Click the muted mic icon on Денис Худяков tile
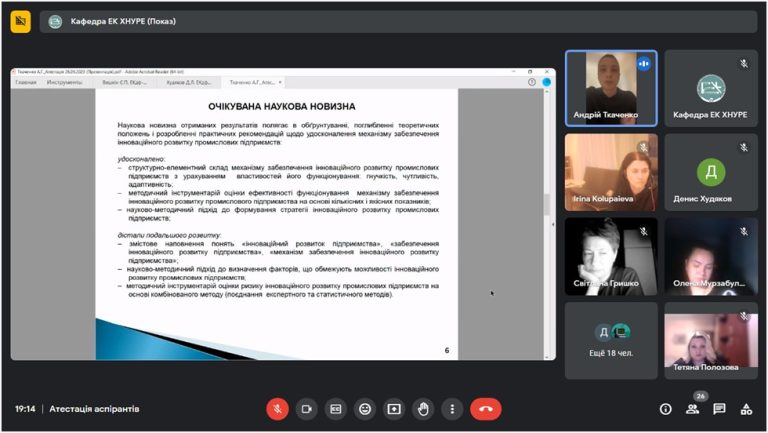768x433 pixels. tap(744, 147)
